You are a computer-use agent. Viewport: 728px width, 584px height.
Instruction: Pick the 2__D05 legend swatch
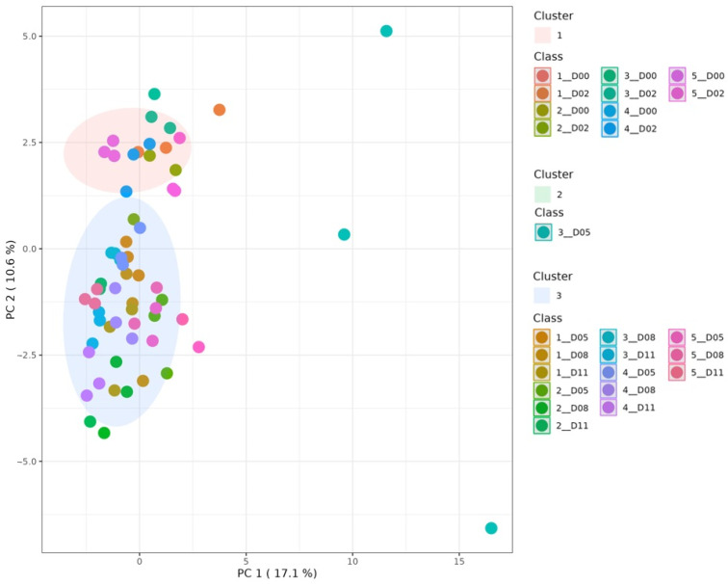point(541,390)
